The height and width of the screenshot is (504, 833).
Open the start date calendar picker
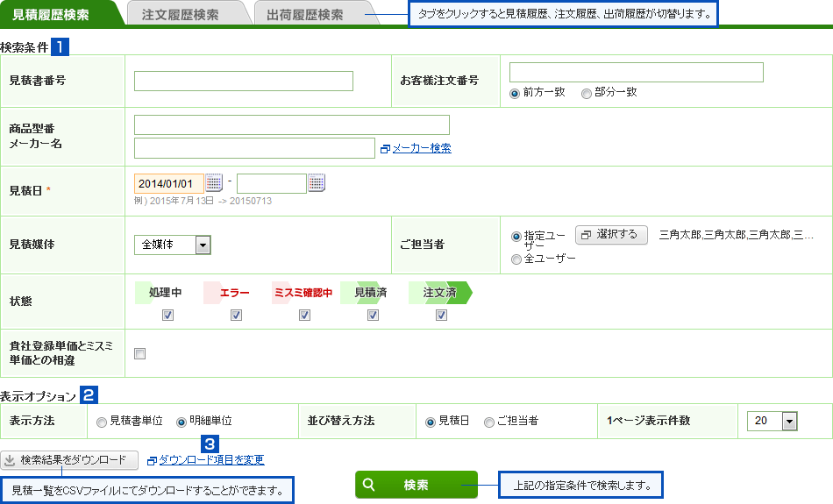[x=214, y=183]
